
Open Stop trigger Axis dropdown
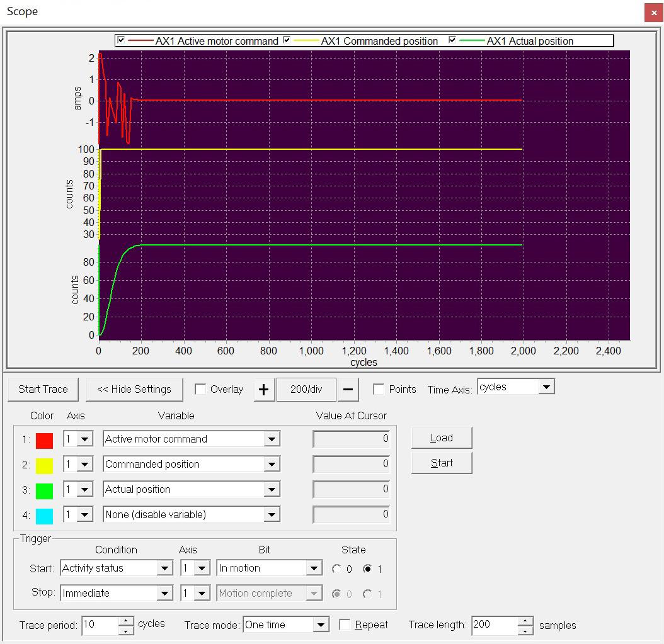click(x=202, y=594)
